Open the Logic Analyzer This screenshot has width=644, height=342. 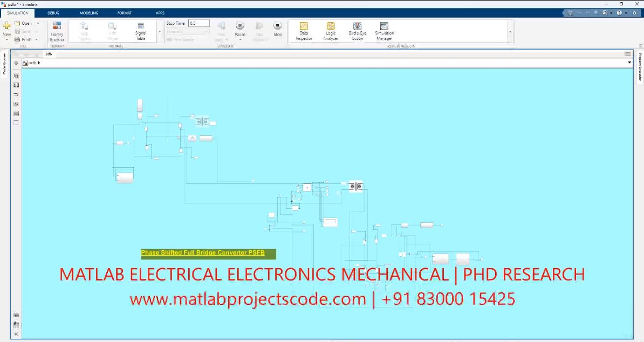(331, 31)
